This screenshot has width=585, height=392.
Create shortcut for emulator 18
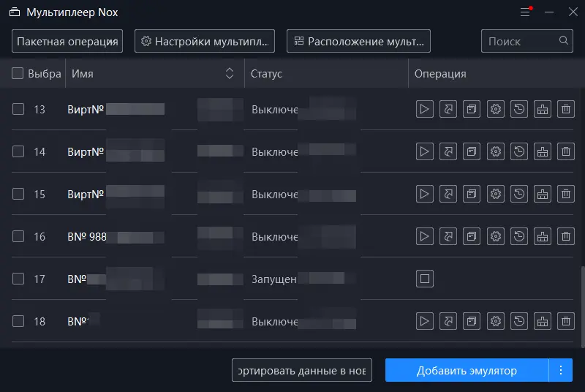pyautogui.click(x=448, y=321)
